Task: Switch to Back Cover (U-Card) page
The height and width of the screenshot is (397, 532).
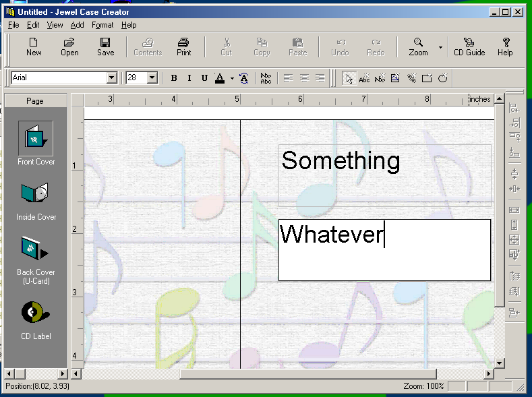Action: [x=35, y=249]
